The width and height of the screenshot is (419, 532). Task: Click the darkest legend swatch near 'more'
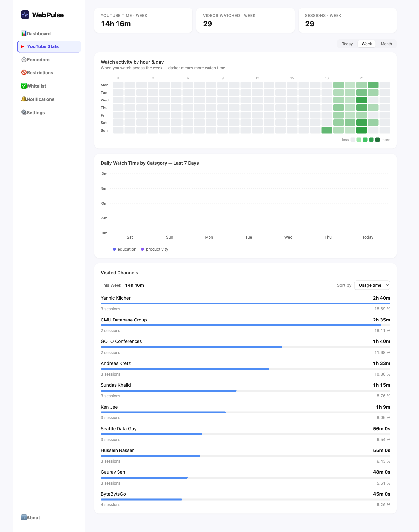(x=377, y=140)
